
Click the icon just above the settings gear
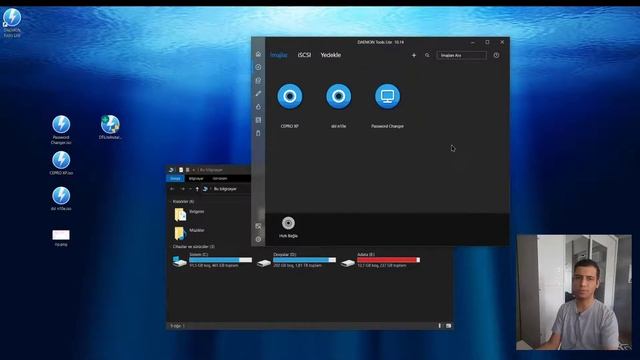point(258,226)
